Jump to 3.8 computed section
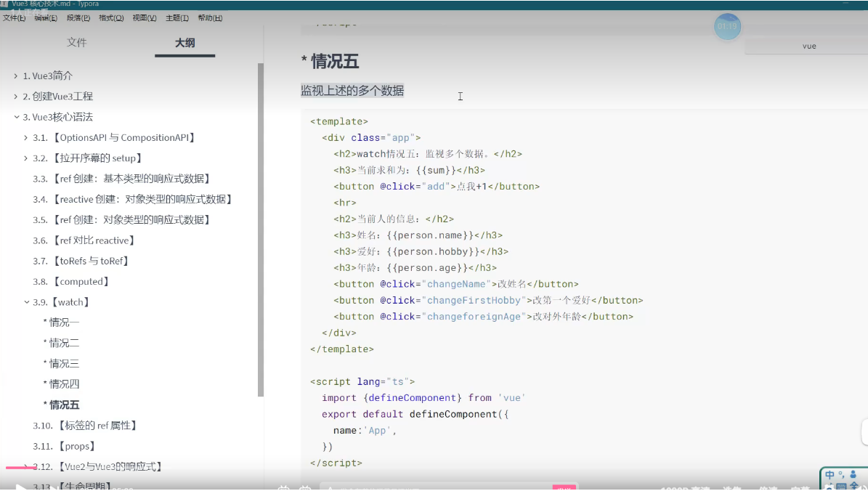The width and height of the screenshot is (868, 491). point(72,281)
